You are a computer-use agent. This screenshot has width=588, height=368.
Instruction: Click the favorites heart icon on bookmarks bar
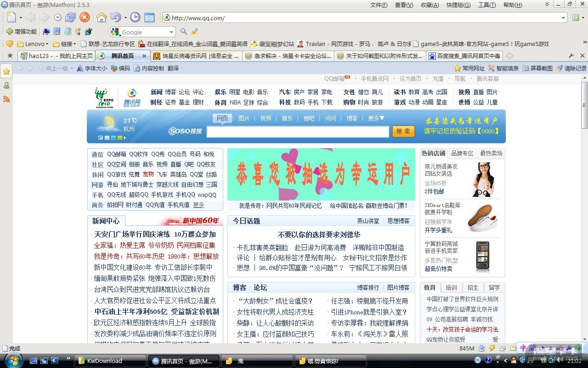click(x=9, y=44)
